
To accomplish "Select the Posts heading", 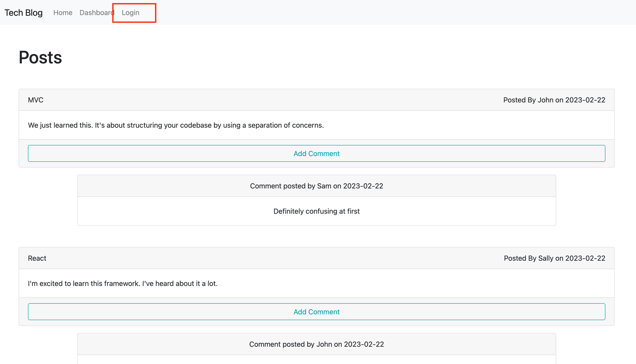I will pyautogui.click(x=40, y=57).
